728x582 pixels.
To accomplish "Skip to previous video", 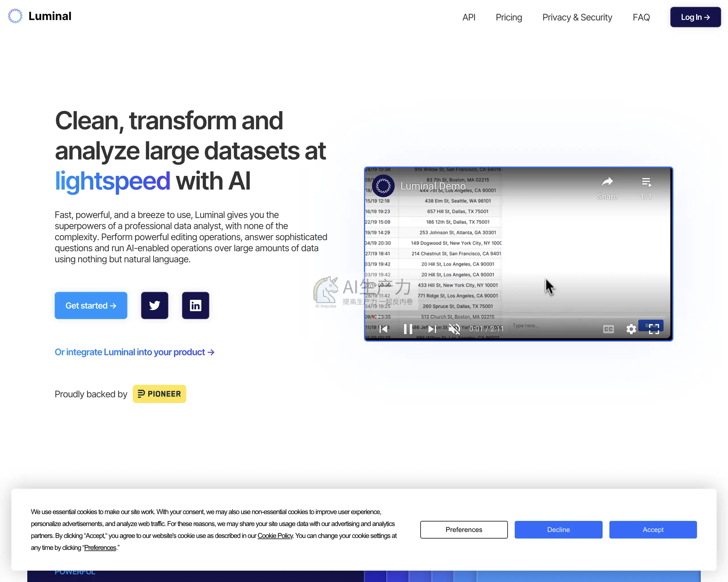I will point(384,329).
